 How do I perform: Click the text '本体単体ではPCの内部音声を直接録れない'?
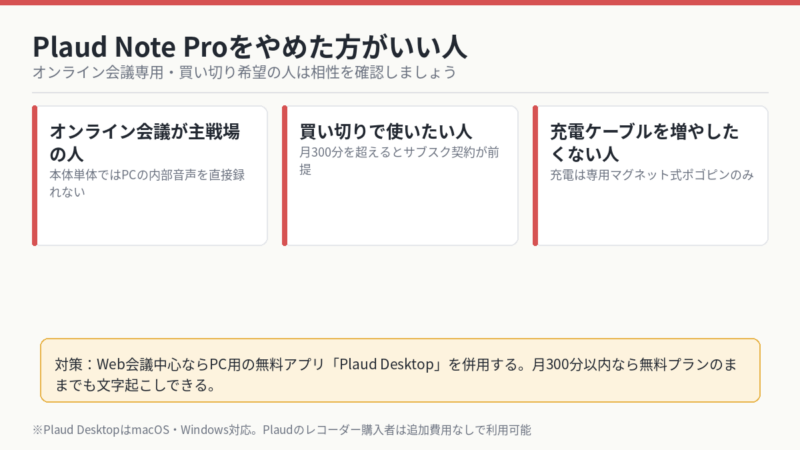[147, 183]
